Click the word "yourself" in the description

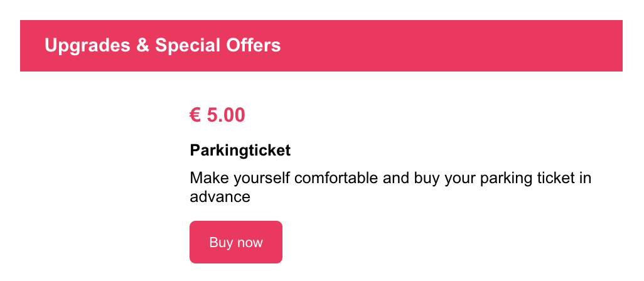point(261,178)
